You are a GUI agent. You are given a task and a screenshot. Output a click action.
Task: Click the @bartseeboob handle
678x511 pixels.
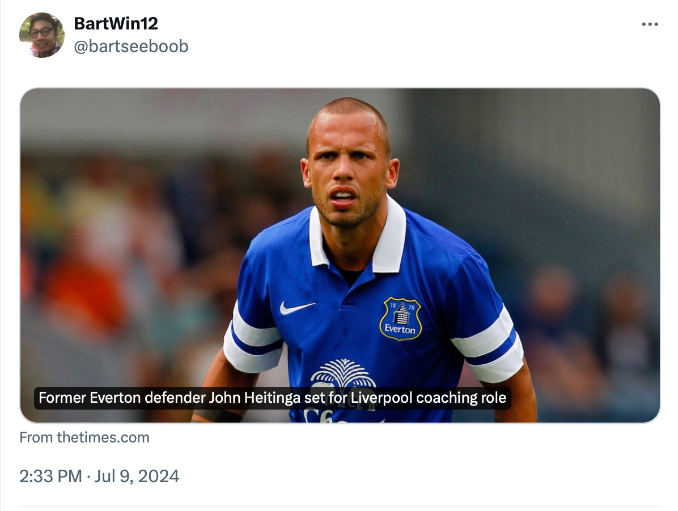(131, 46)
